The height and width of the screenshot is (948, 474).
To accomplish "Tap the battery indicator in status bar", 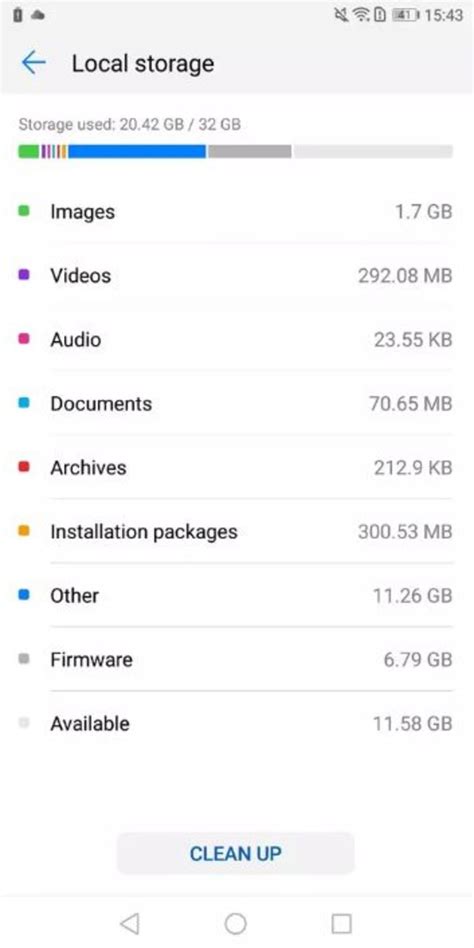I will pos(406,15).
